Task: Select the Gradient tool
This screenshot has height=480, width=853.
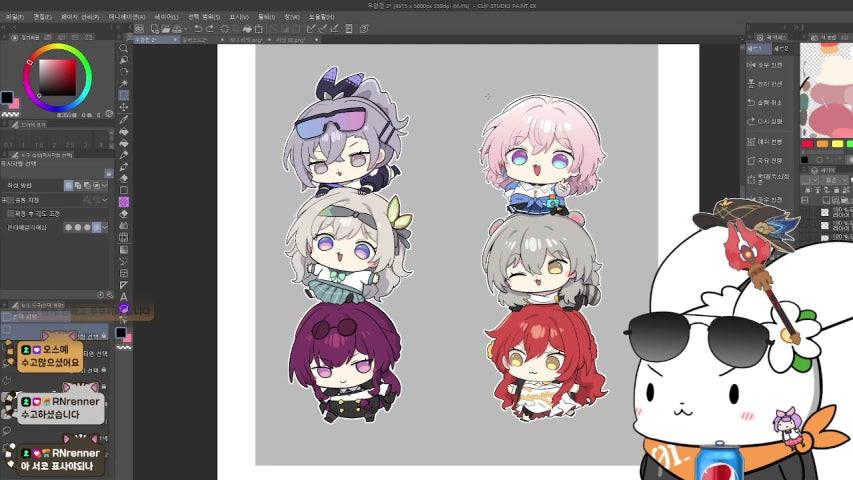Action: [123, 249]
